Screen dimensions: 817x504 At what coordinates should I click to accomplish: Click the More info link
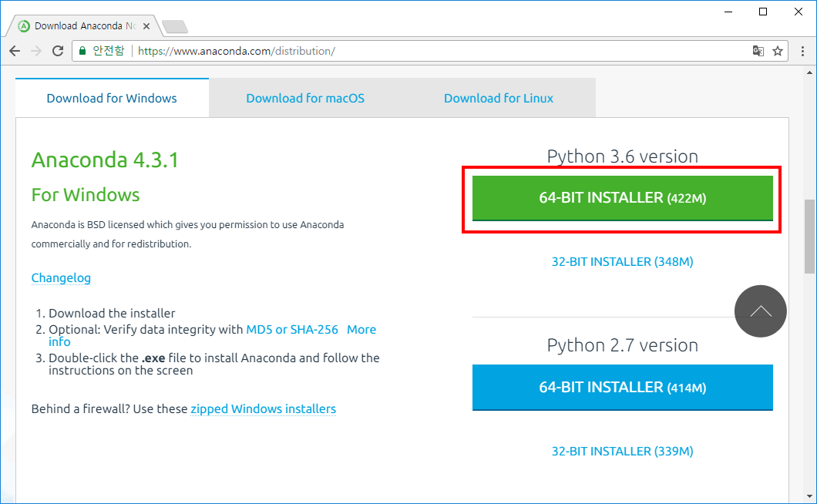[x=361, y=329]
